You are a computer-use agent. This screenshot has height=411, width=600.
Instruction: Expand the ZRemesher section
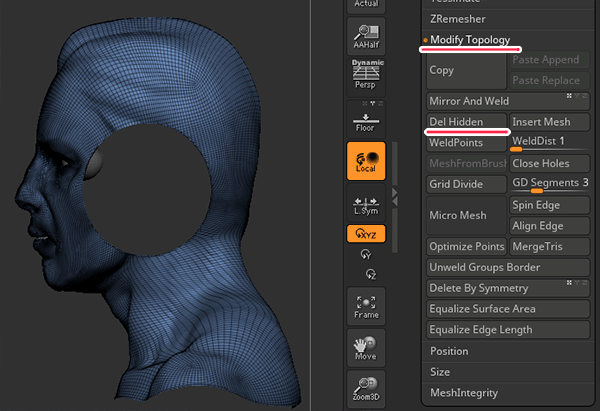[460, 18]
